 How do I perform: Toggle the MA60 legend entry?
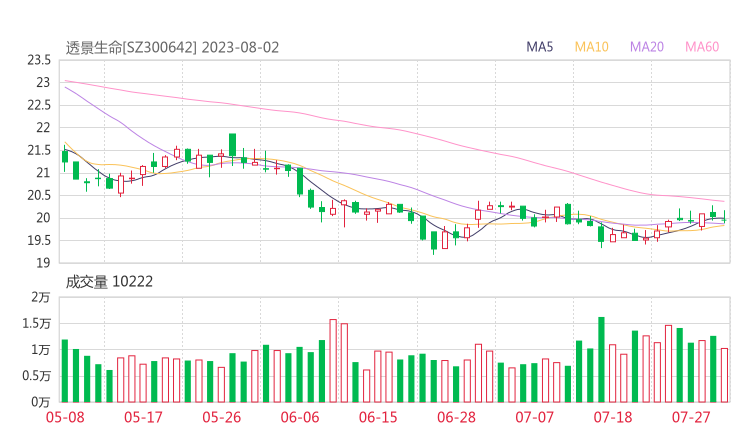pos(702,47)
